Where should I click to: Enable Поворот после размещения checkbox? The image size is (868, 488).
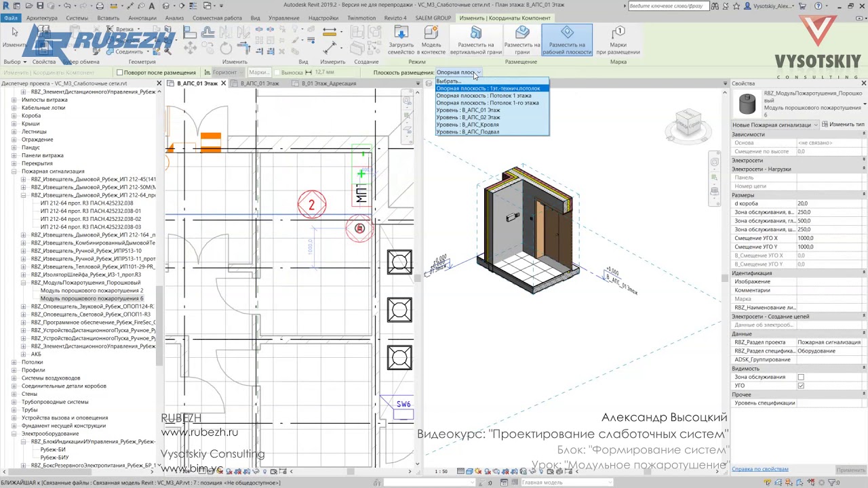(x=120, y=73)
